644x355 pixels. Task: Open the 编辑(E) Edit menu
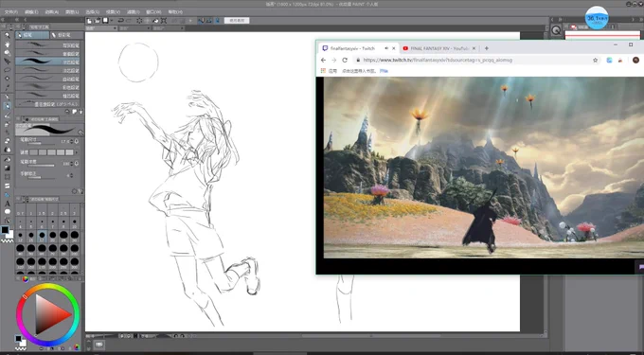click(31, 12)
